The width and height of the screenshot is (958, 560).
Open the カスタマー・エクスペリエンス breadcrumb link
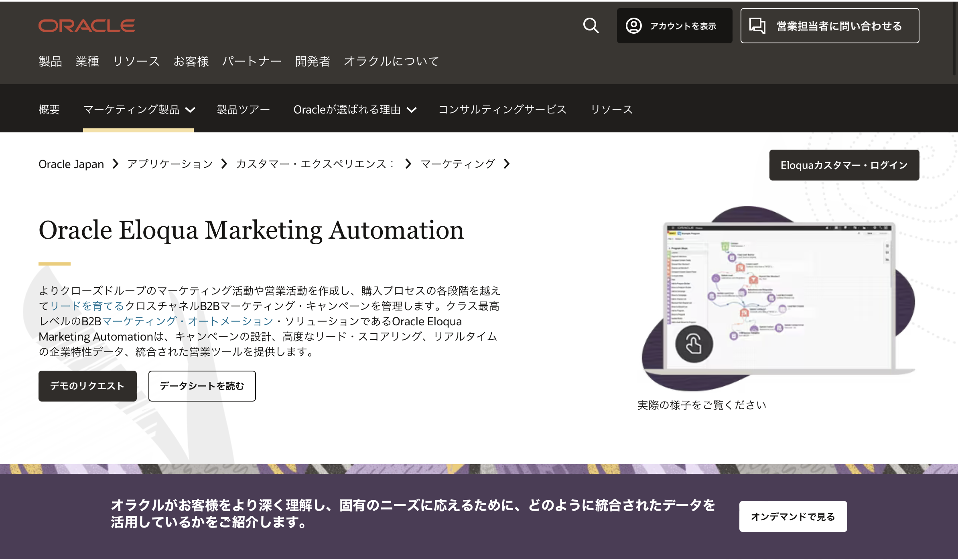[x=315, y=164]
